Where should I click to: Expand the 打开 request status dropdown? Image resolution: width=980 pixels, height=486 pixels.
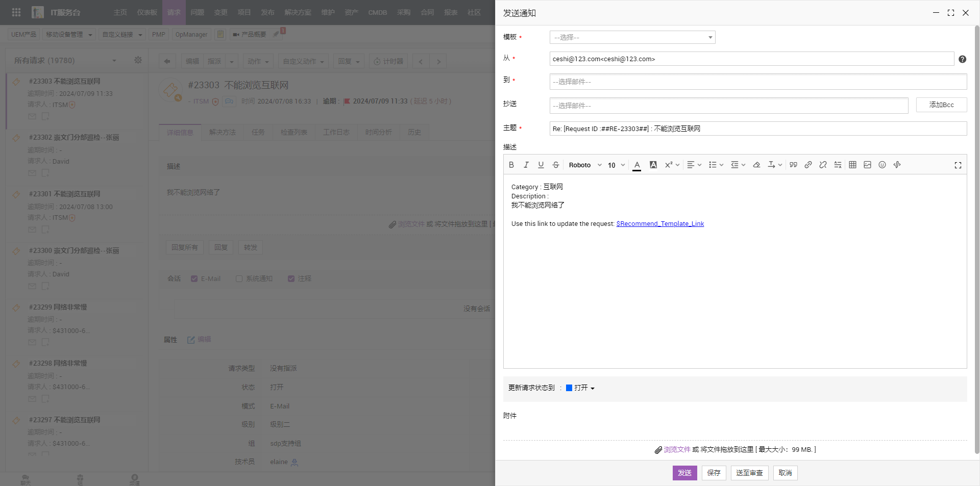click(x=581, y=388)
